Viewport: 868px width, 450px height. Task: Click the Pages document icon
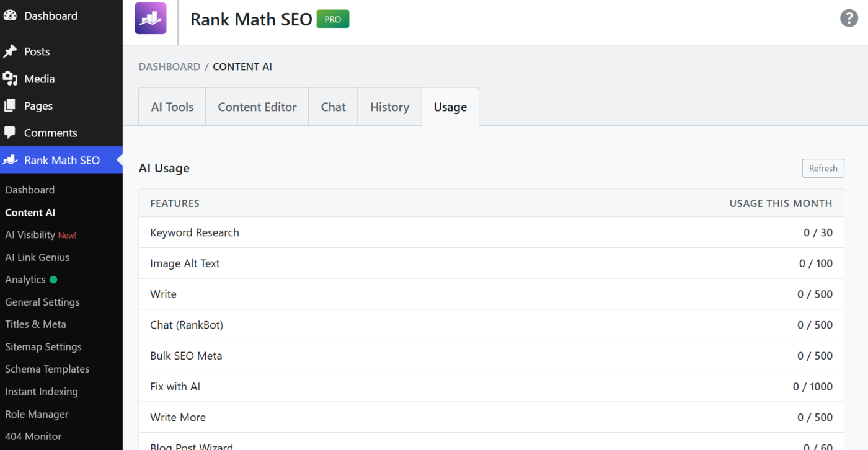[x=10, y=106]
